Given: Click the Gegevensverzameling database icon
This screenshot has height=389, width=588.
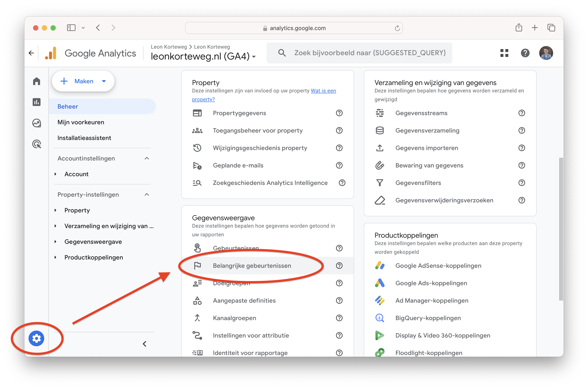Looking at the screenshot, I should tap(380, 130).
